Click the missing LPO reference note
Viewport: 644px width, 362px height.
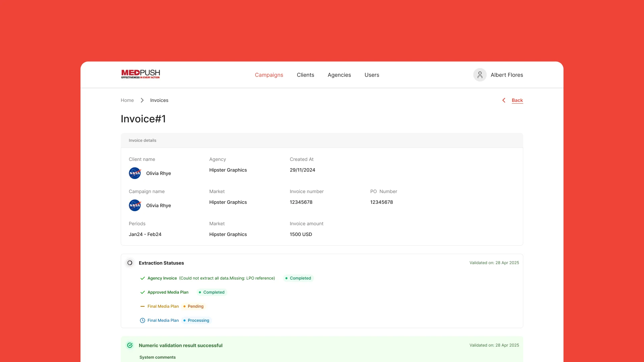[x=227, y=278]
